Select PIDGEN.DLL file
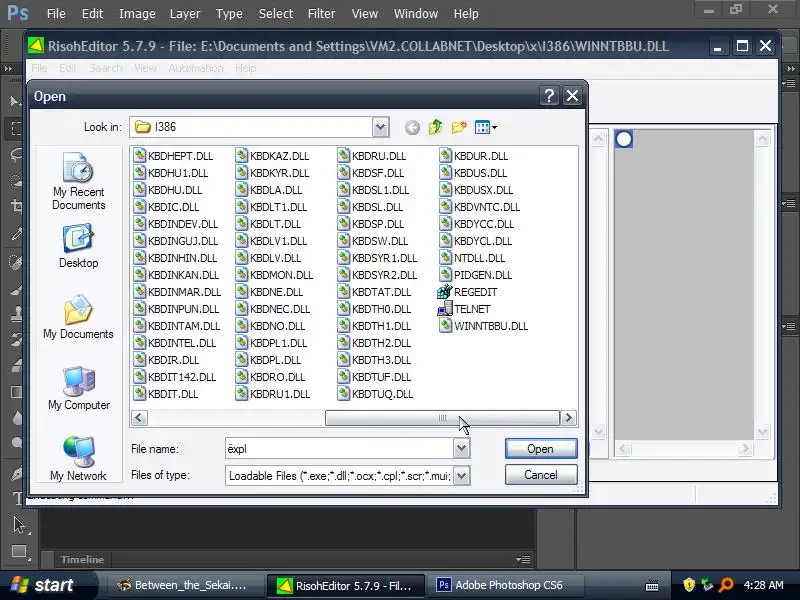Viewport: 800px width, 600px height. coord(476,275)
